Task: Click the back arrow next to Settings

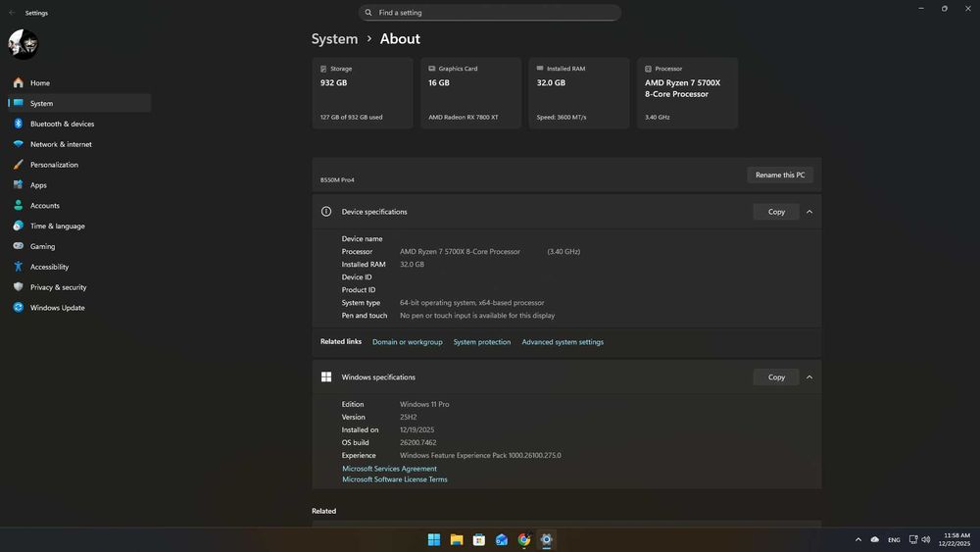Action: [x=12, y=13]
